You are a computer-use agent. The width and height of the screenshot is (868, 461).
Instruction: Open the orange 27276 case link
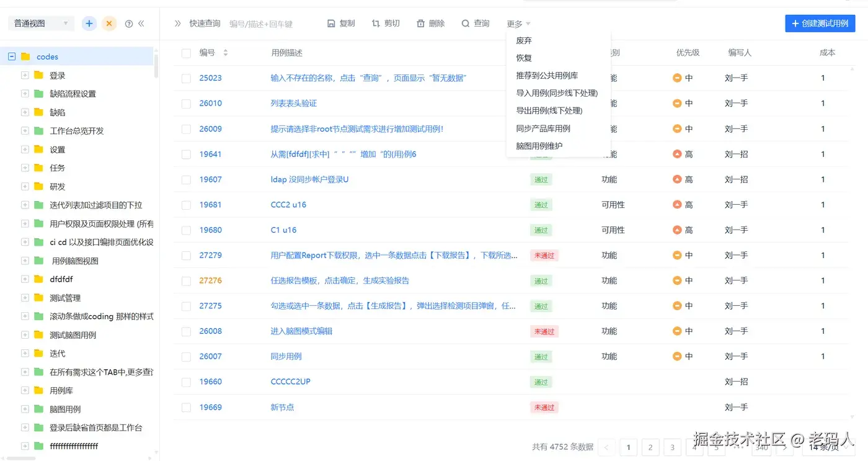click(x=210, y=280)
